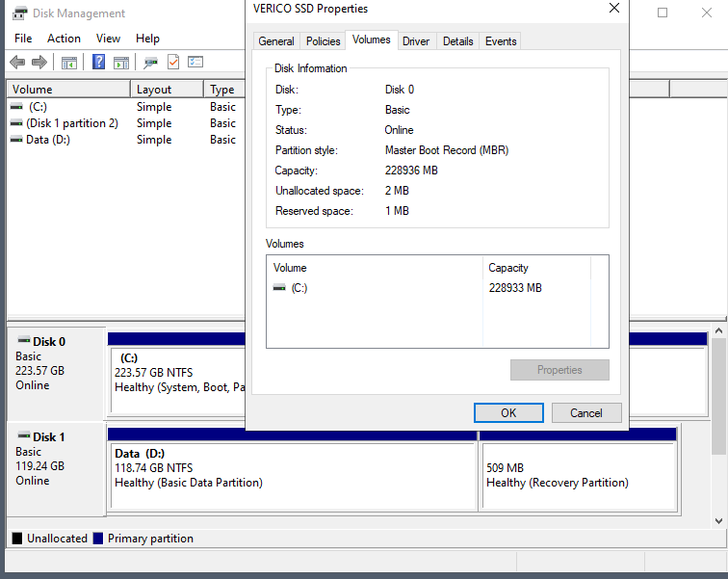
Task: Click the OK button
Action: coord(508,412)
